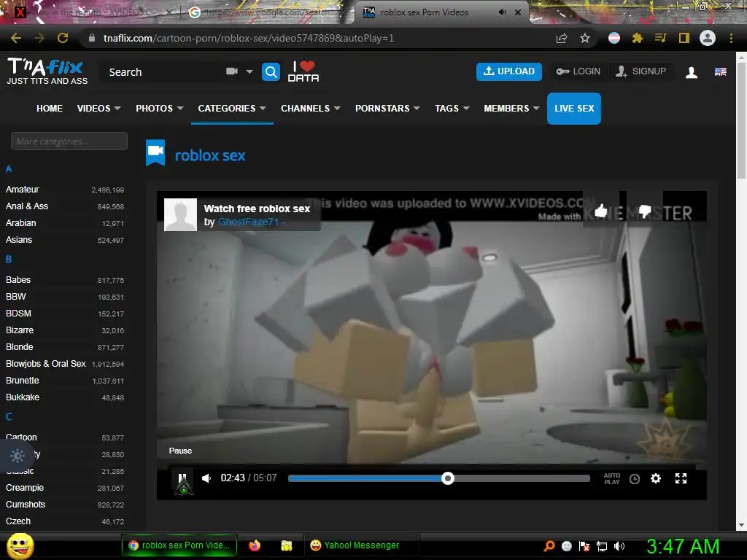
Task: Give the video a thumbs up
Action: (601, 211)
